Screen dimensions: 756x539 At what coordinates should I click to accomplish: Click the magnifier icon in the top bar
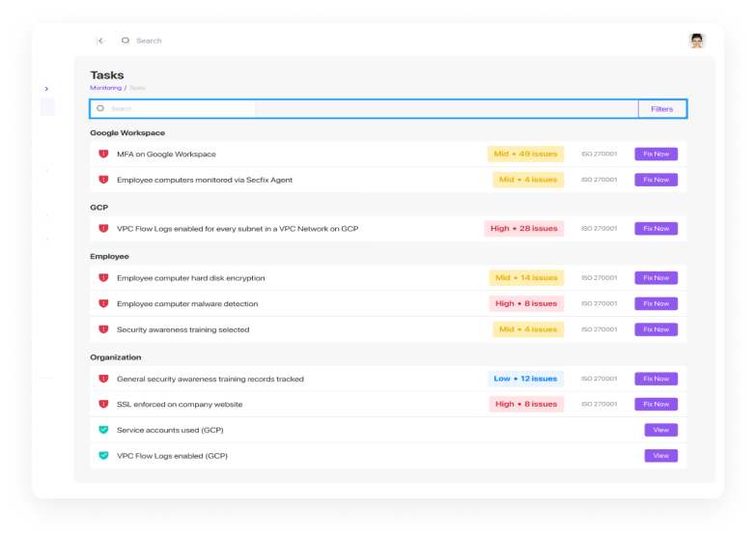[126, 41]
